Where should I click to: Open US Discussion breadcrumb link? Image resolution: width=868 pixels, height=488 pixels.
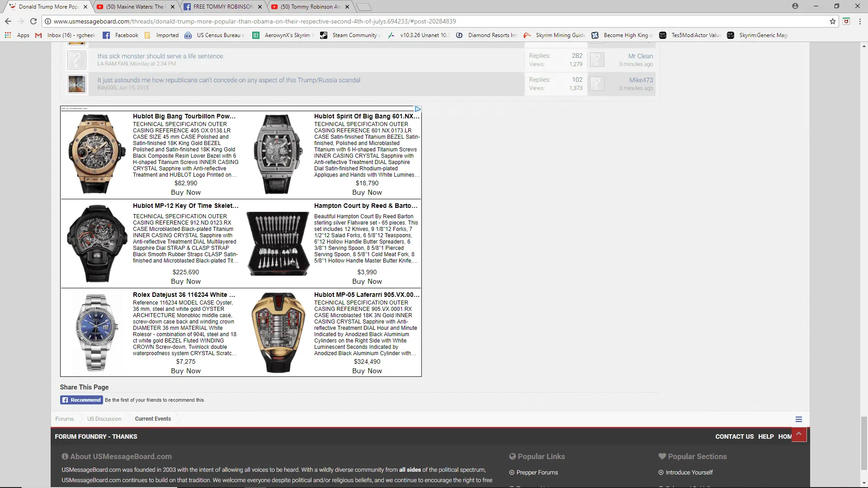point(104,419)
